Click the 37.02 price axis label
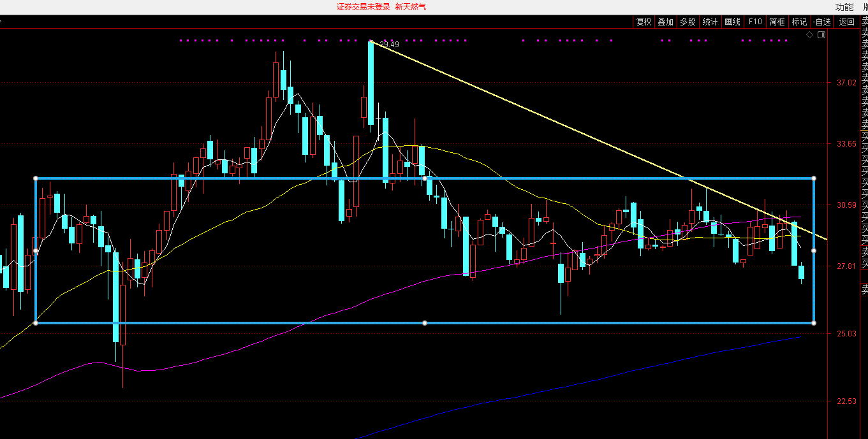Screen dimensions: 868x439 [846, 83]
